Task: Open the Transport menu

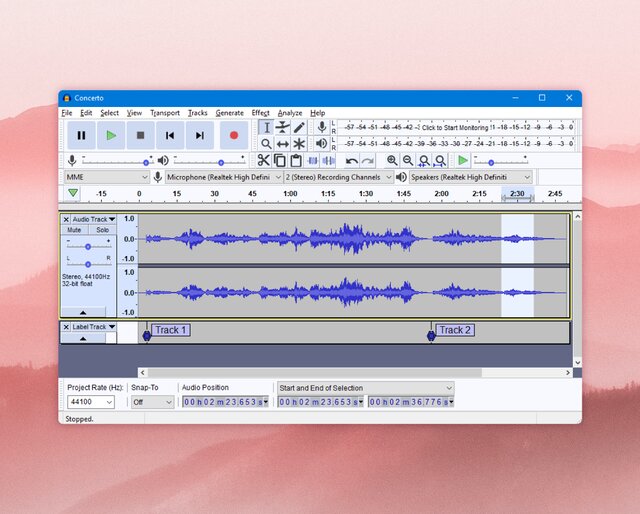Action: (x=165, y=113)
